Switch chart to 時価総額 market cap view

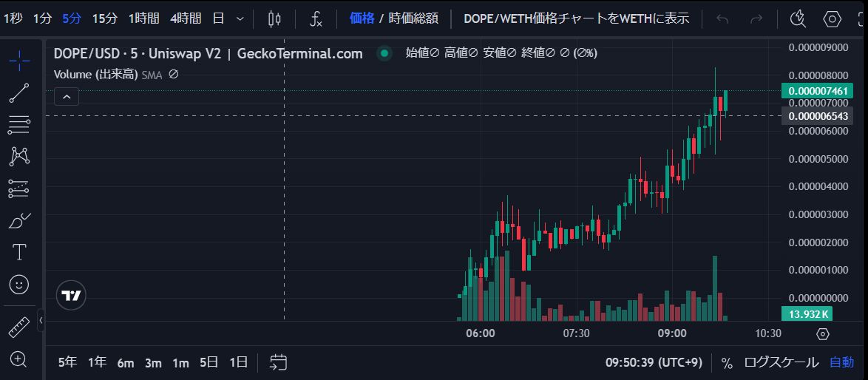413,18
